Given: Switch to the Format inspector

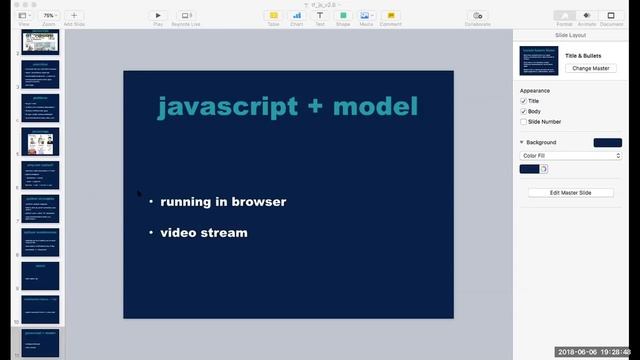Looking at the screenshot, I should 565,16.
